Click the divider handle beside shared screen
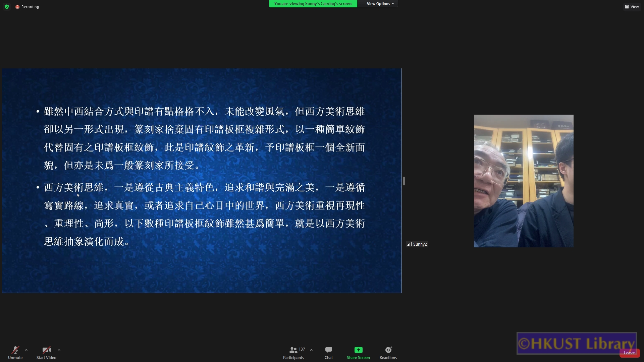The image size is (644, 362). 404,181
